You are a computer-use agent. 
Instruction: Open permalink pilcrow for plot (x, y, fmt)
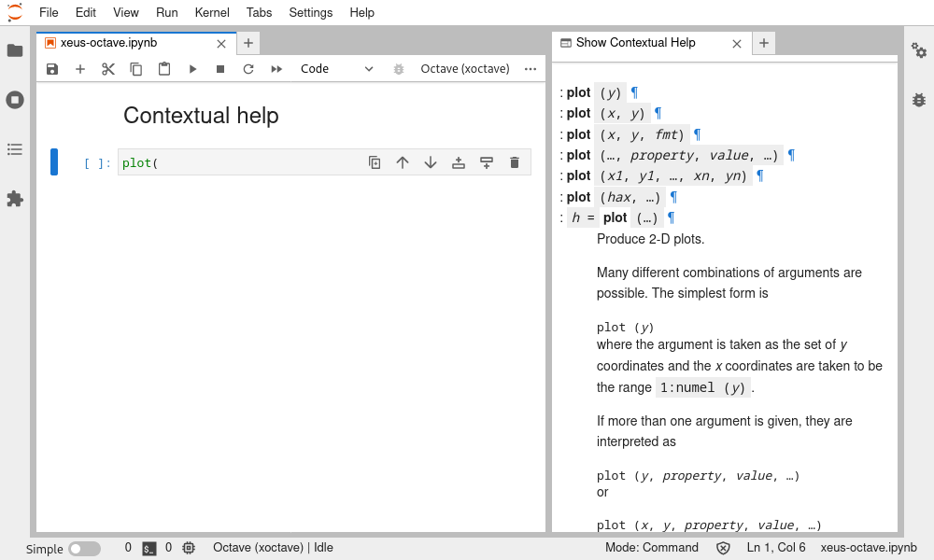click(x=697, y=135)
